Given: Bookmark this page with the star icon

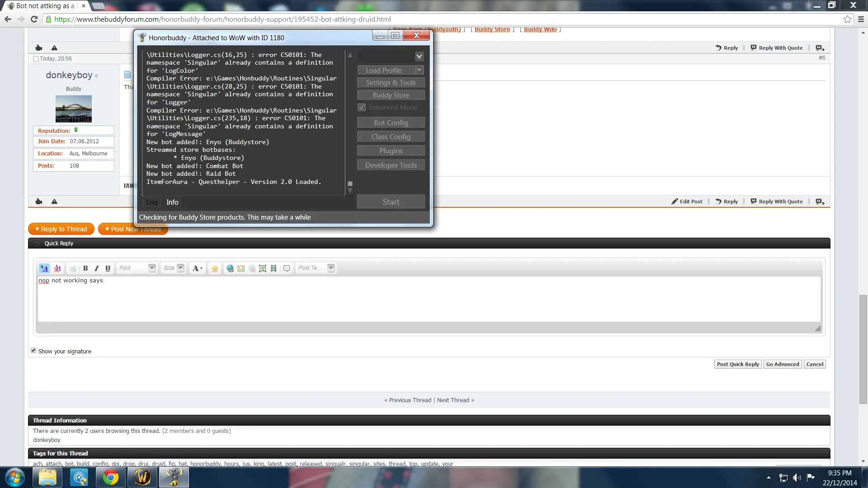Looking at the screenshot, I should click(847, 19).
